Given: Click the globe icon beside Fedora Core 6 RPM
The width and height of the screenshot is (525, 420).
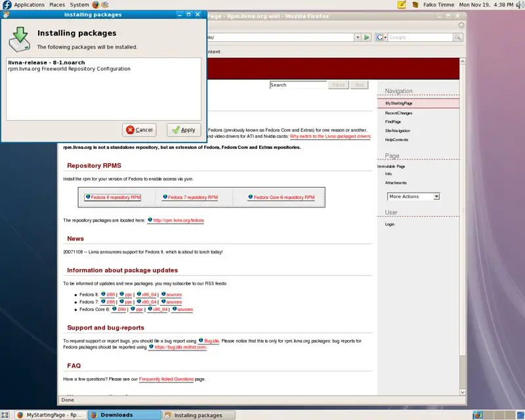Looking at the screenshot, I should (251, 197).
